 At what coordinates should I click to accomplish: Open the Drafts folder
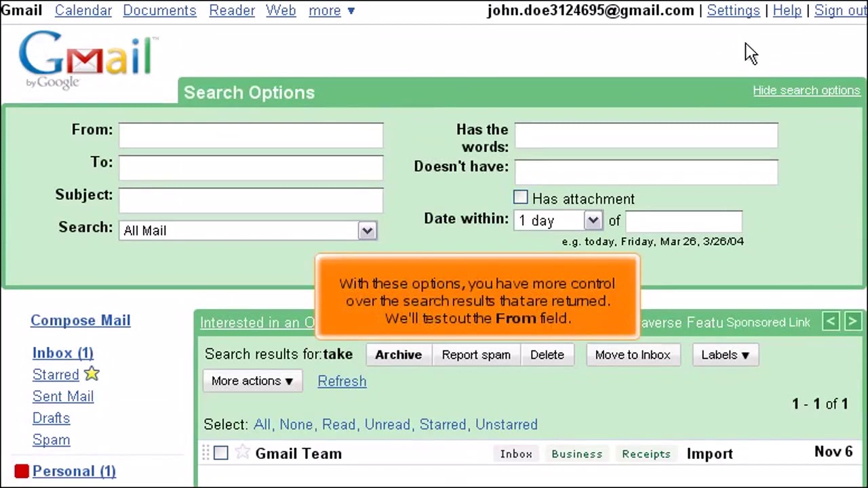coord(51,418)
